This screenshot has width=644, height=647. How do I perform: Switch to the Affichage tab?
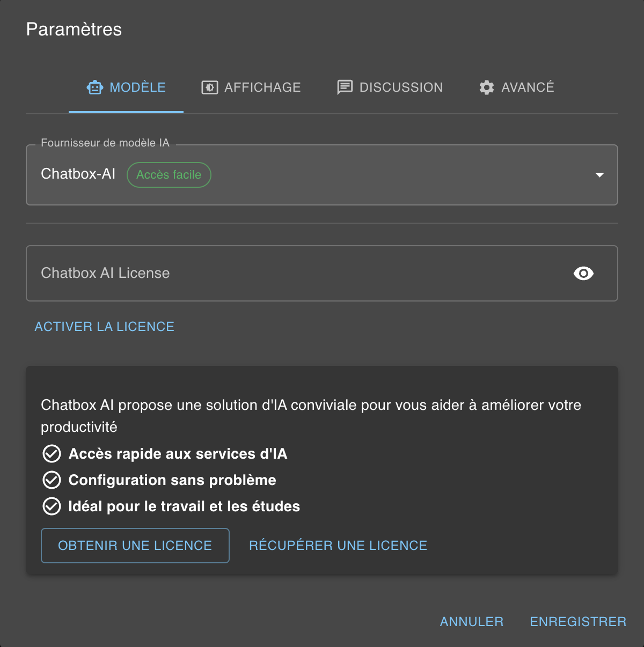pos(251,87)
